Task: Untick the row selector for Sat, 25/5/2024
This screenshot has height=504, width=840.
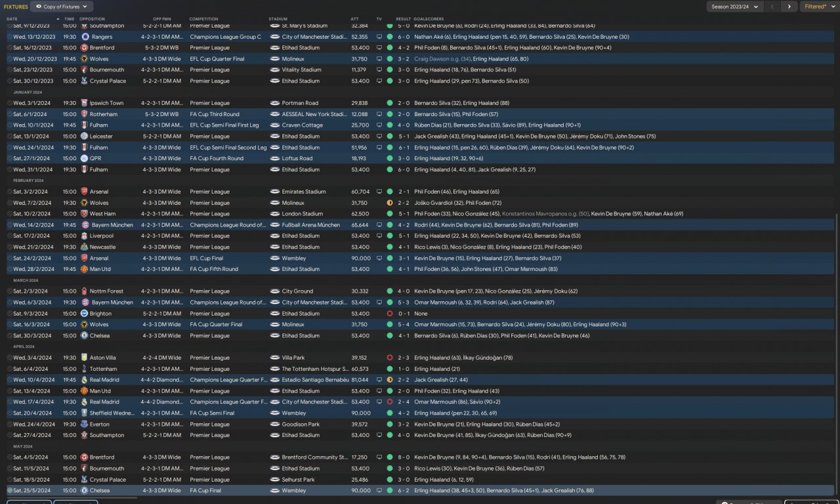Action: pos(9,490)
